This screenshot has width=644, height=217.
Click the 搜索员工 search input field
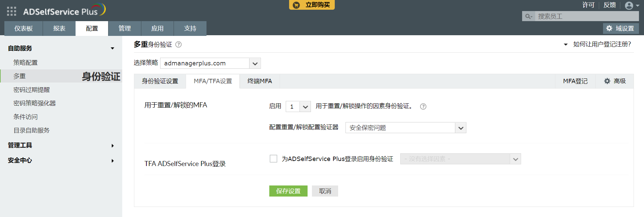point(586,16)
